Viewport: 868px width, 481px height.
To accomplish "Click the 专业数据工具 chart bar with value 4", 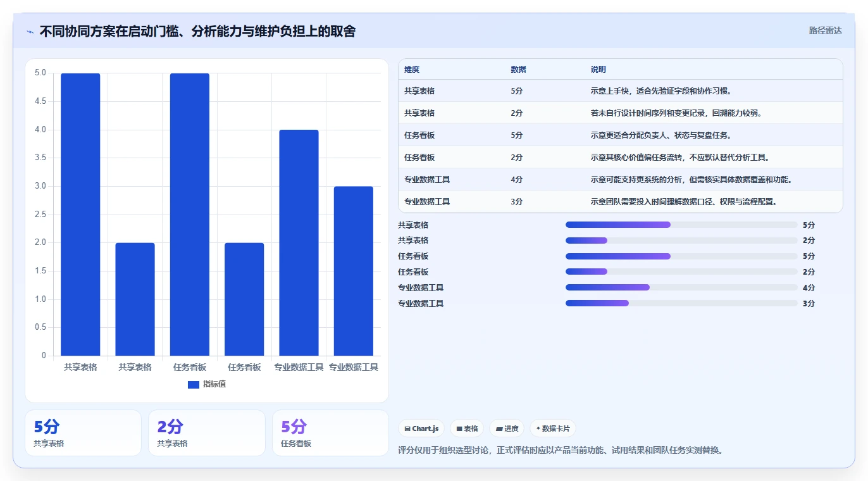I will coord(299,243).
